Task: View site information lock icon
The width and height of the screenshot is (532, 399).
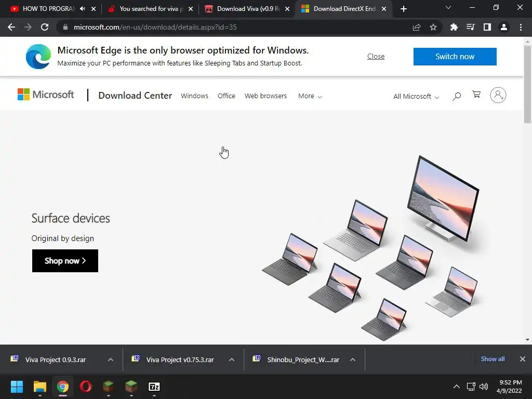Action: pos(65,27)
